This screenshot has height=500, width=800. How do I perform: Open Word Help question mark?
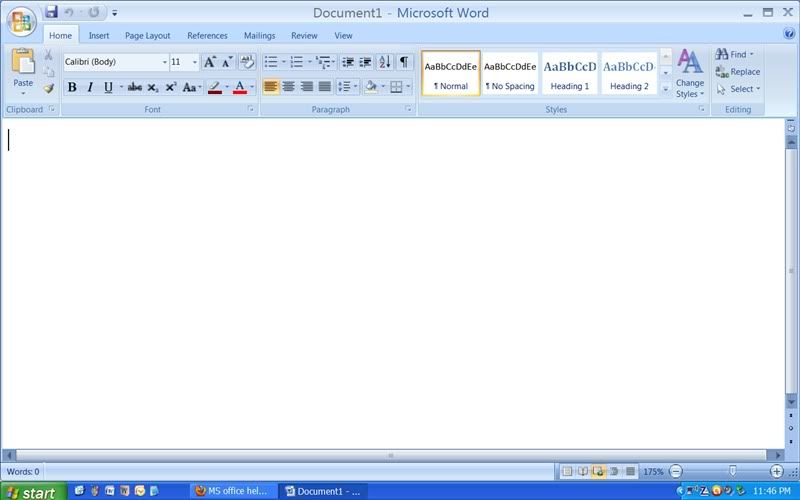click(789, 34)
